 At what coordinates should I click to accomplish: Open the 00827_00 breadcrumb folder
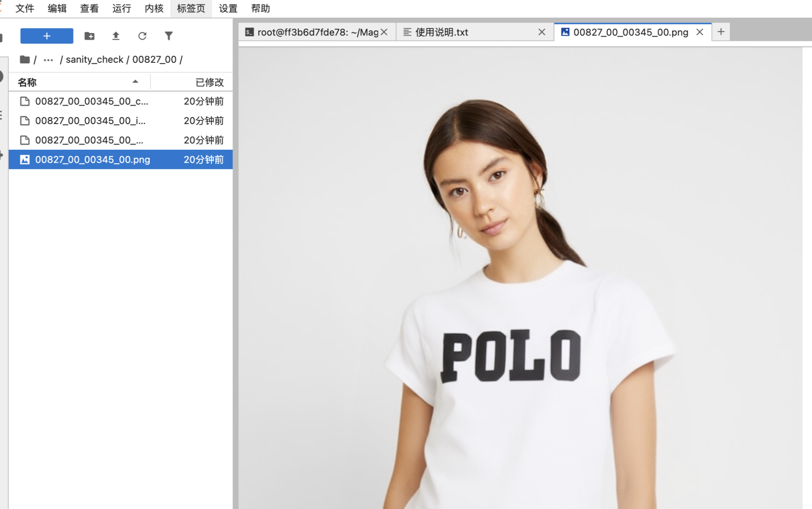tap(154, 59)
